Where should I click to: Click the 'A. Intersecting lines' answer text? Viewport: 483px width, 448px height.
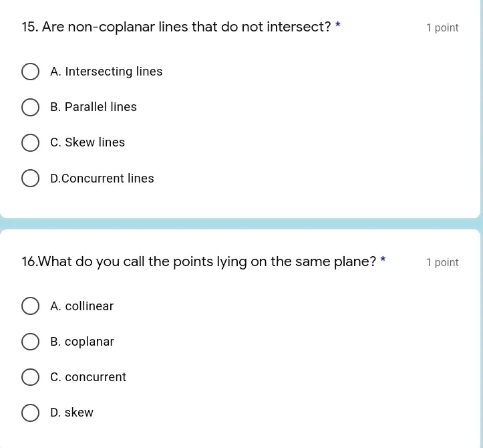coord(106,72)
